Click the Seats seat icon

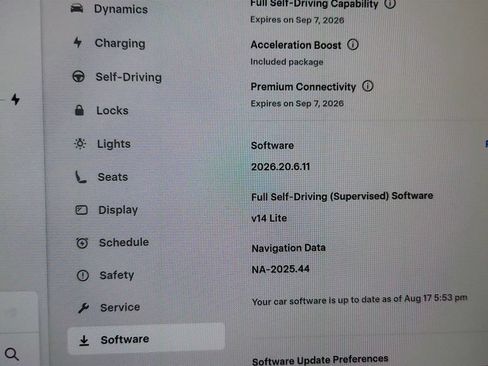pyautogui.click(x=80, y=177)
